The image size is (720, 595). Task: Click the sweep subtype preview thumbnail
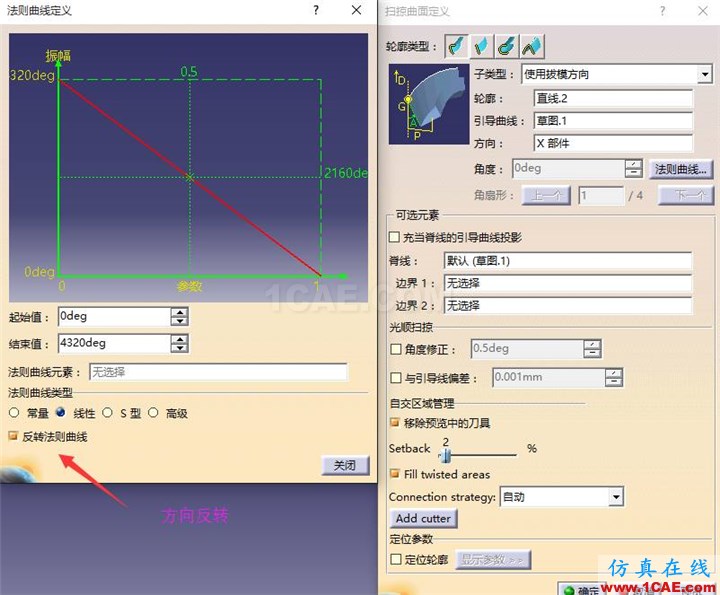coord(429,104)
